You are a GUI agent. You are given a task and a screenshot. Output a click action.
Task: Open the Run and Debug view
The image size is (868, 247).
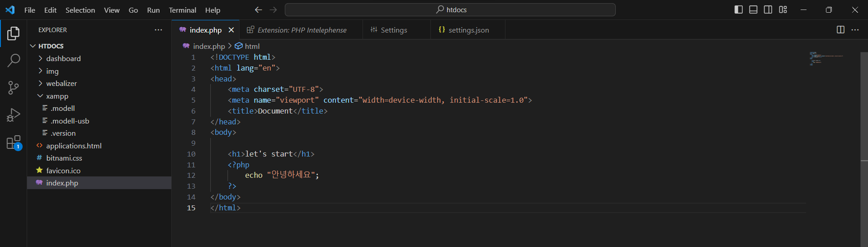(14, 115)
